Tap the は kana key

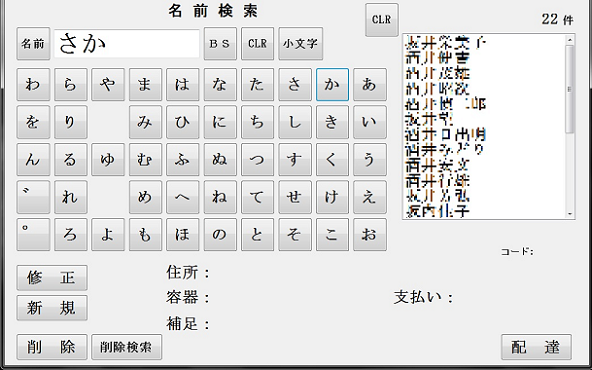[x=183, y=85]
